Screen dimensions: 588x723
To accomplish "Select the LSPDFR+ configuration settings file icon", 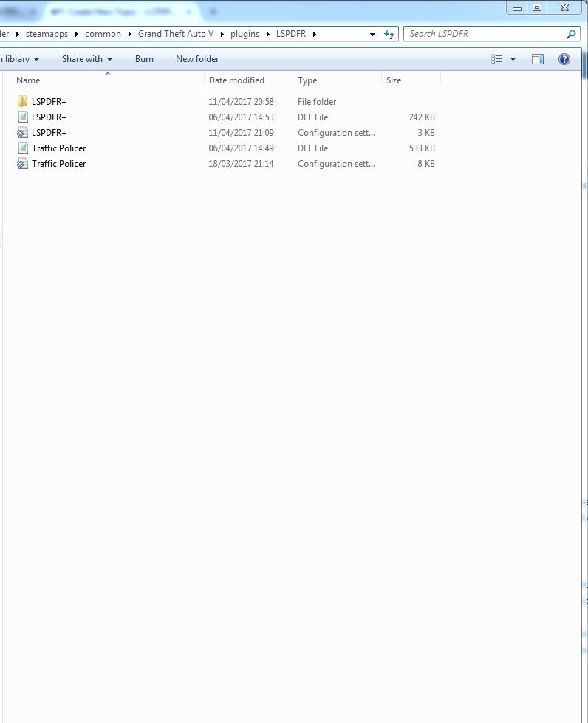I will pos(22,133).
